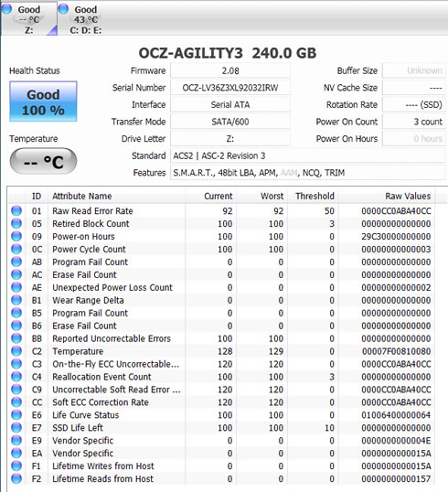This screenshot has width=448, height=492.
Task: Click the status icon for EA Vendor Specific
Action: pyautogui.click(x=16, y=453)
